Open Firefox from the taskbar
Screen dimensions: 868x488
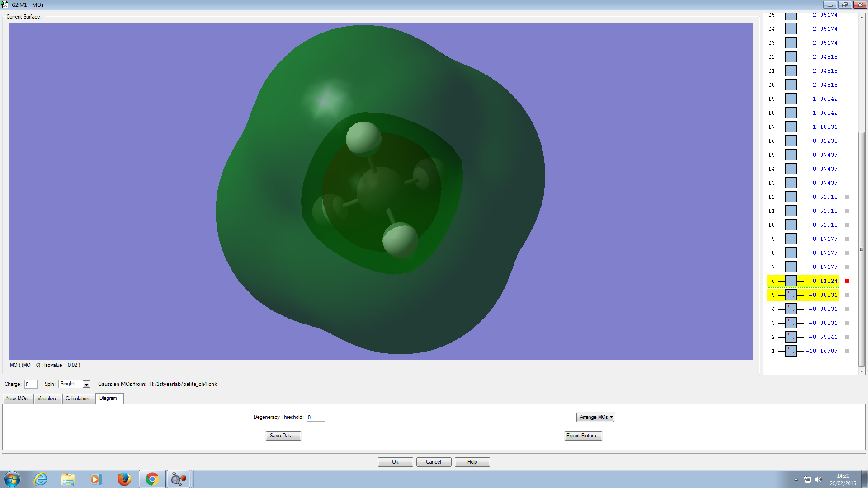pyautogui.click(x=124, y=479)
